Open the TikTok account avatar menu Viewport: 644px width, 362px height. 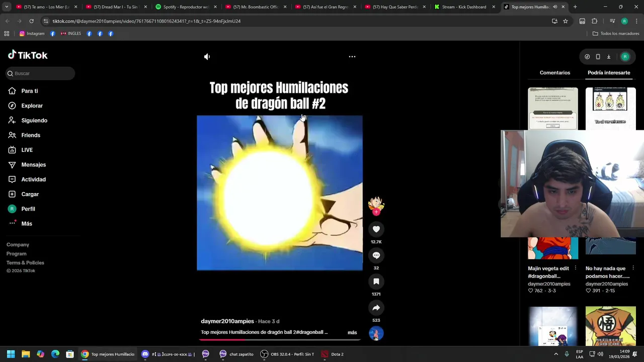(625, 57)
